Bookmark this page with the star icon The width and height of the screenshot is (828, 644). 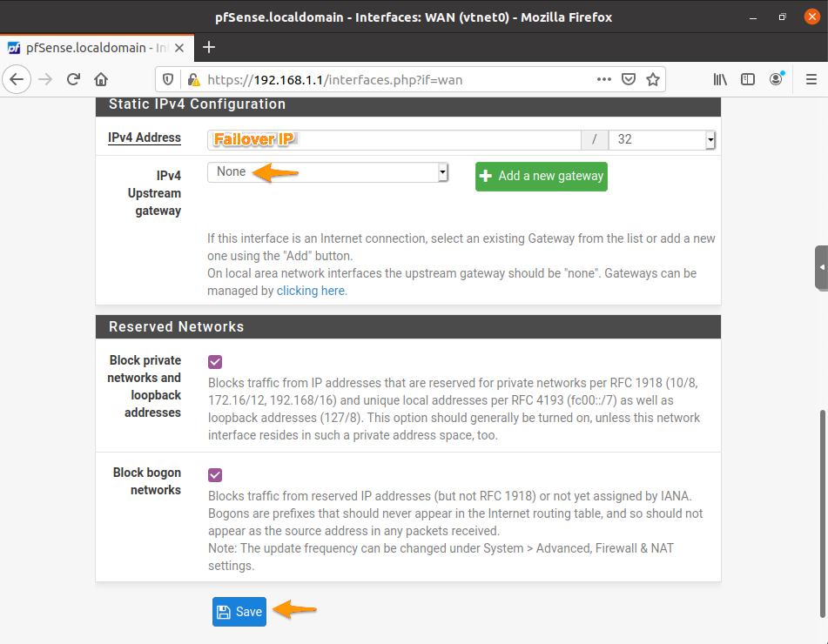click(x=653, y=78)
